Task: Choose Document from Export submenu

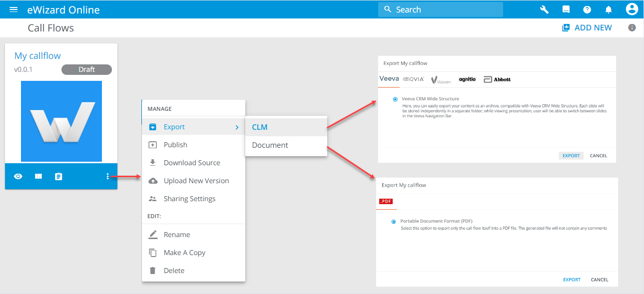Action: [x=270, y=145]
